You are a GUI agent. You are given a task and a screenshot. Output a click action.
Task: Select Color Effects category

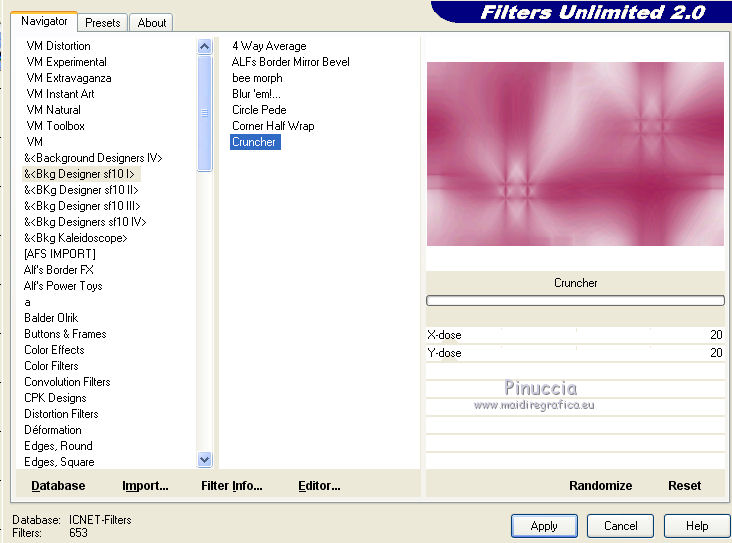54,350
